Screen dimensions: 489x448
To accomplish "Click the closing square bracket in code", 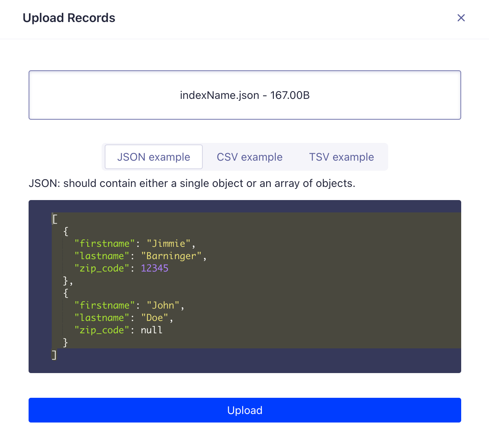I will pos(54,355).
